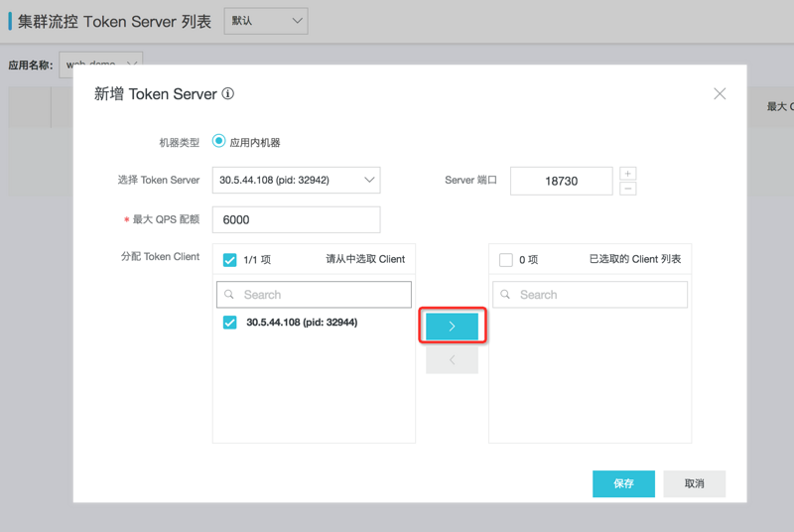Image resolution: width=794 pixels, height=532 pixels.
Task: Click the 集群流控 Token Server 列表 heading
Action: pyautogui.click(x=114, y=21)
